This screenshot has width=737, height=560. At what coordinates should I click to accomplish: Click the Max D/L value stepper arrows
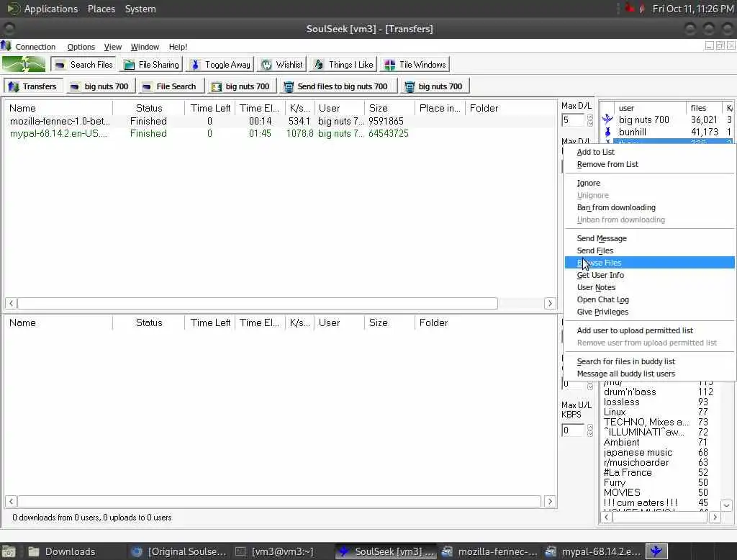pos(590,120)
